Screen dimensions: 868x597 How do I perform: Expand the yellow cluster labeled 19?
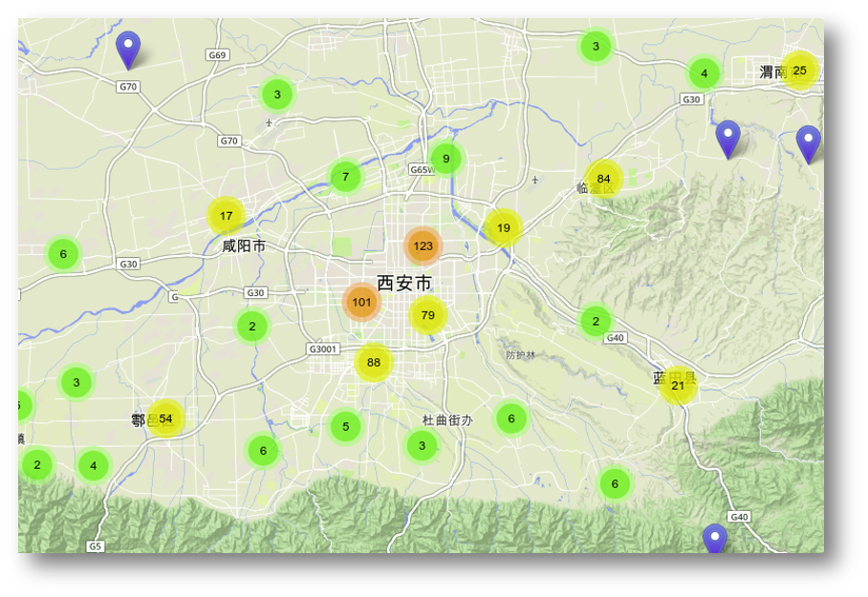pos(504,228)
